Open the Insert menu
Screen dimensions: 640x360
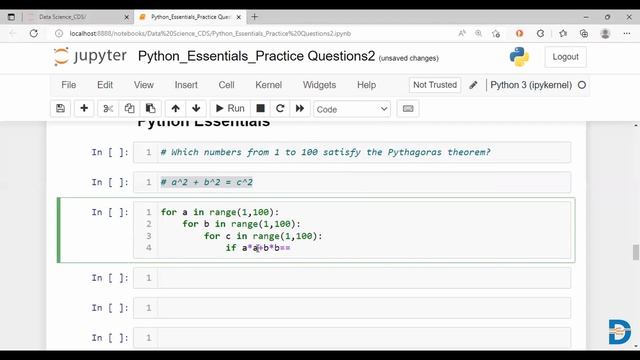[186, 85]
